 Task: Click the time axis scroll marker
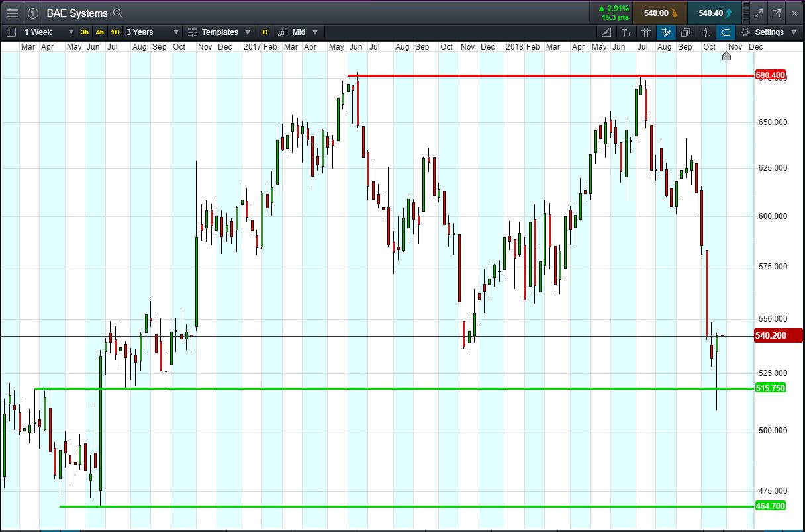coord(726,56)
